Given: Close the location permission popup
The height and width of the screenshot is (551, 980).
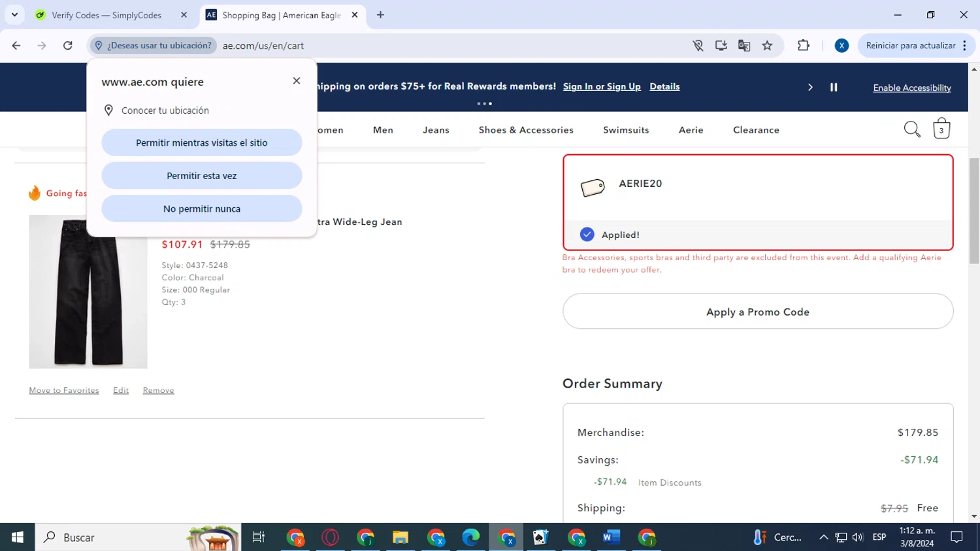Looking at the screenshot, I should click(297, 81).
